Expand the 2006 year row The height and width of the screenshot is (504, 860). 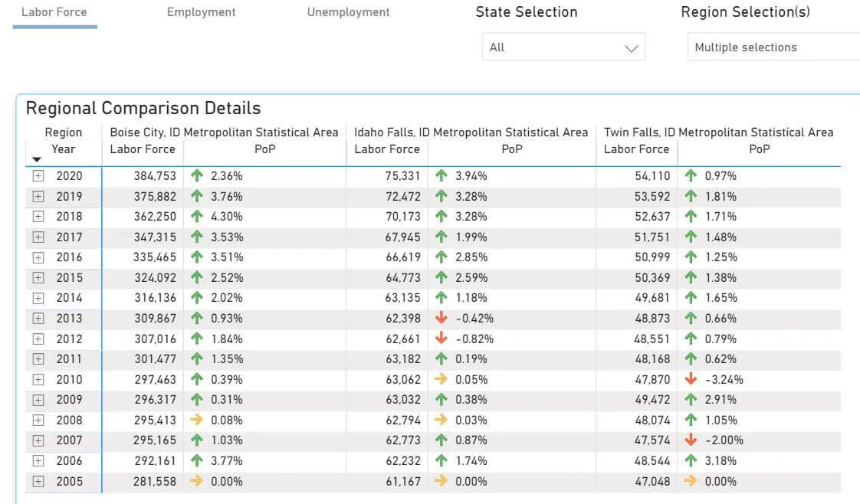(38, 460)
